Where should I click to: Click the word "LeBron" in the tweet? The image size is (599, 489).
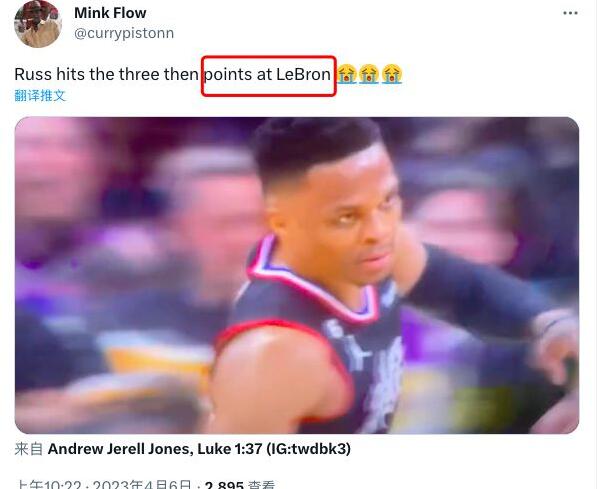pos(303,74)
